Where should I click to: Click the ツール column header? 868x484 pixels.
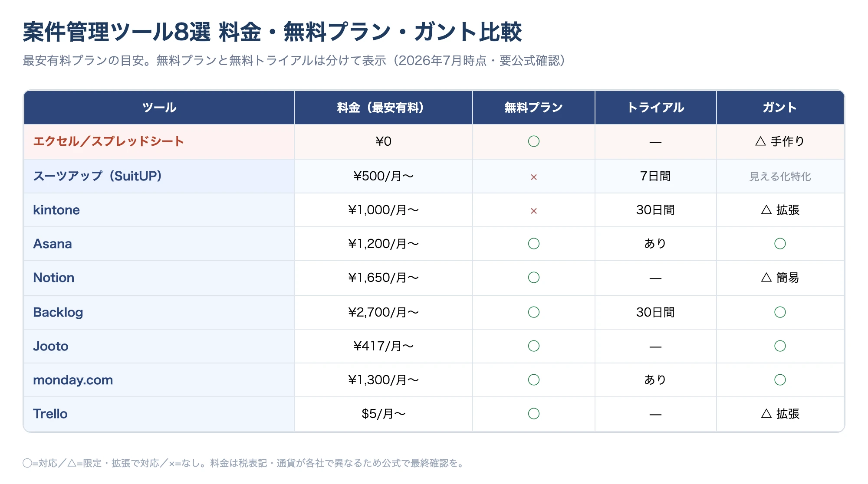(x=159, y=108)
